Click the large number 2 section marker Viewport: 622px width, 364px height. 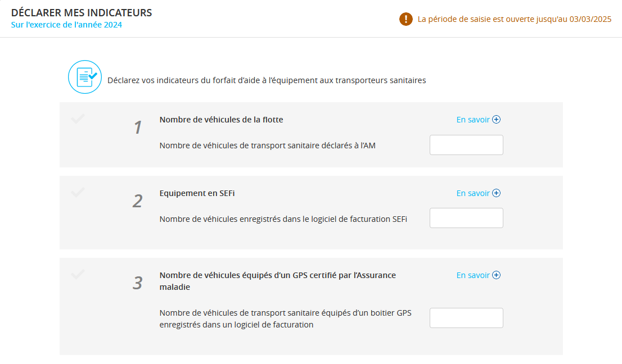pos(138,201)
